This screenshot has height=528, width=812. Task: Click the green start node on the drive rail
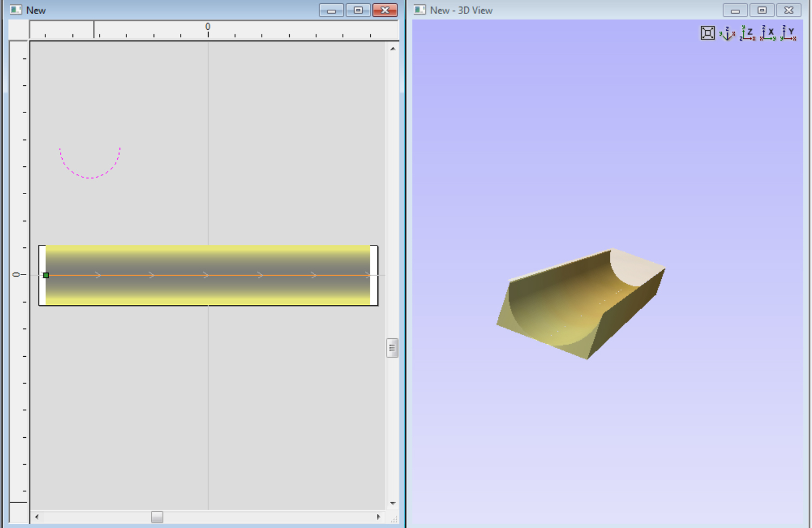point(46,276)
